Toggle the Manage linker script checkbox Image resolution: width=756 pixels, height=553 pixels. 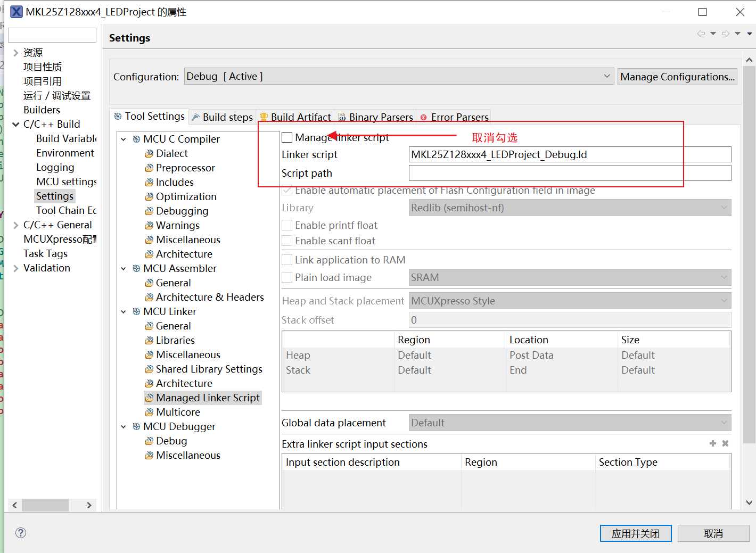click(x=287, y=137)
